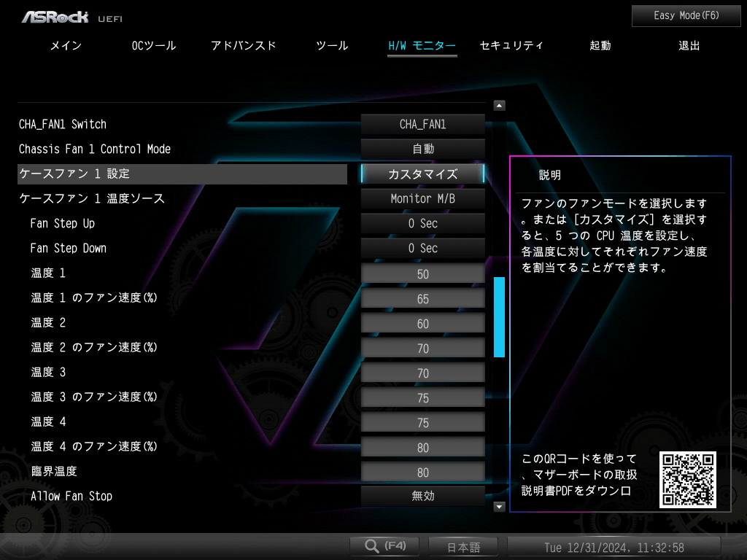Select the Allow Fan Stop label

coord(71,496)
